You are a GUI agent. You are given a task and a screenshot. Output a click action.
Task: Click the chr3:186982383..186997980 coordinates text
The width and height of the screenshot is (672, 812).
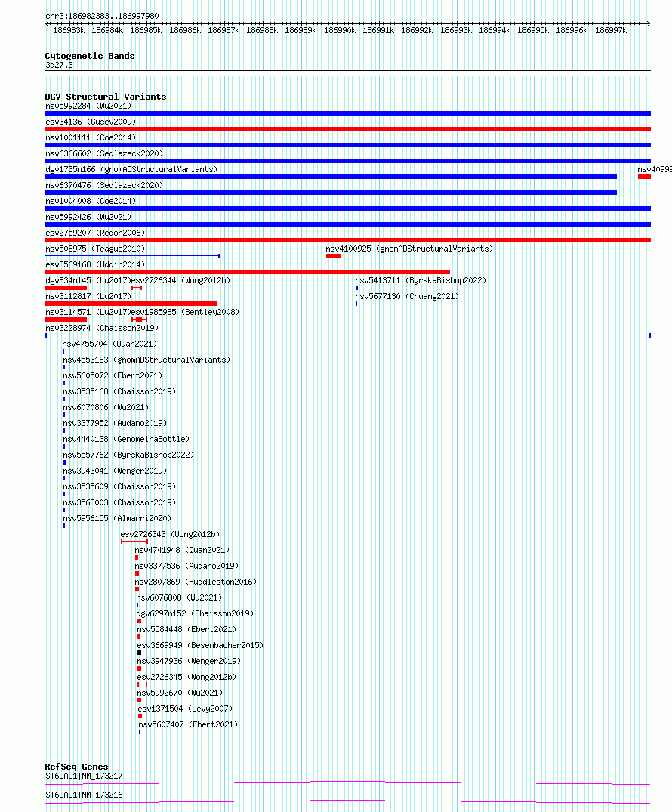pos(102,16)
